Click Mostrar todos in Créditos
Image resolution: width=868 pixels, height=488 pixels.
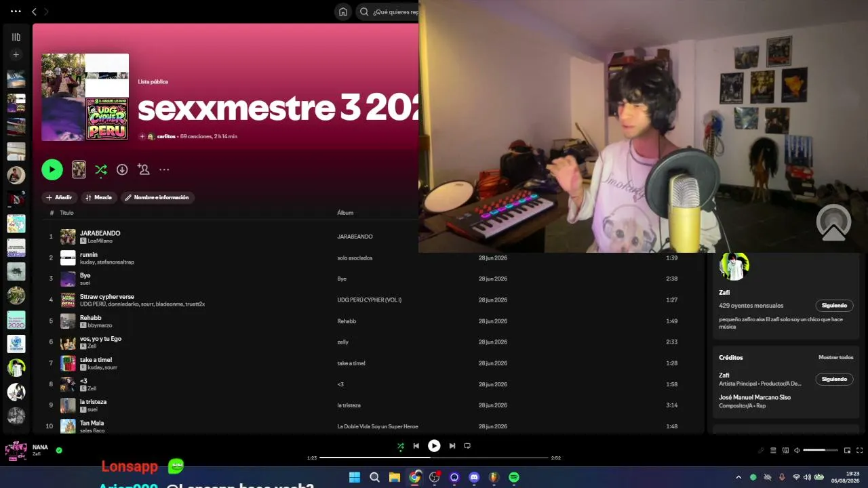click(x=836, y=357)
